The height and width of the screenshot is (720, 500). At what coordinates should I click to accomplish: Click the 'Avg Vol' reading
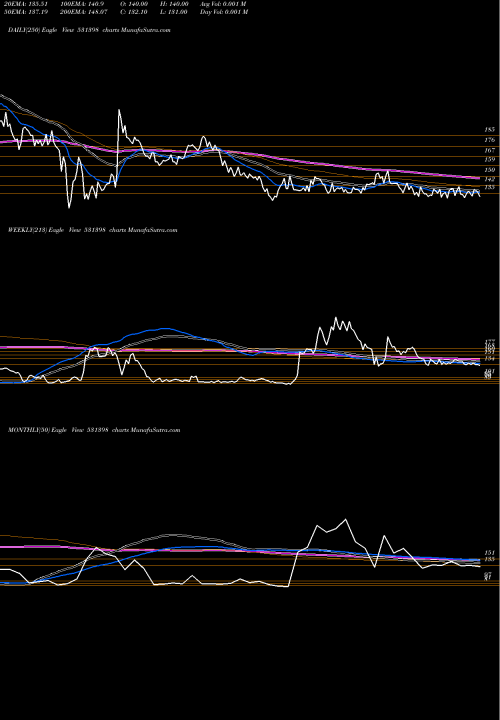pos(224,4)
